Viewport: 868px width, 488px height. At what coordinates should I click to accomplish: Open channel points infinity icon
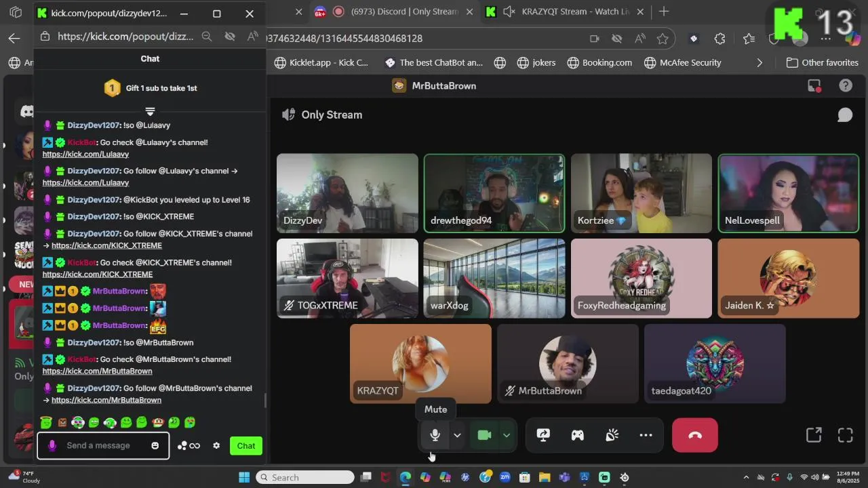coord(189,445)
